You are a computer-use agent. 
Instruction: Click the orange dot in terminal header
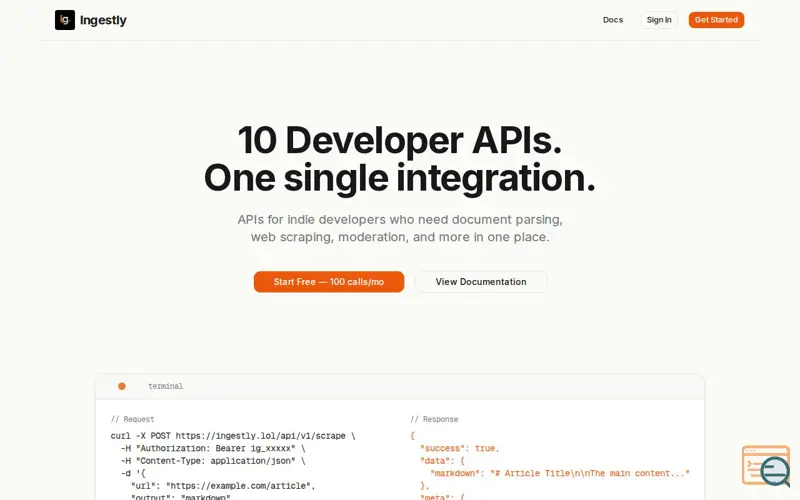click(x=121, y=386)
